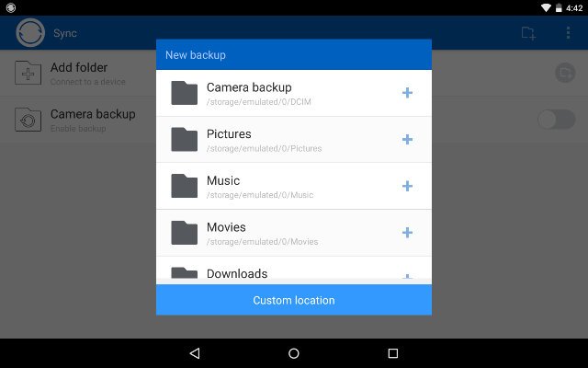Select the /storage/emulated/0/Music path text
Viewport: 588px width, 368px height.
260,195
